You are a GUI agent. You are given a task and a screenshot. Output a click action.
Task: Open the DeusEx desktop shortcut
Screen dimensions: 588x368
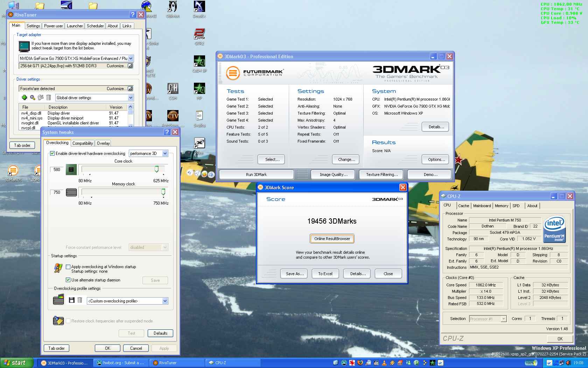coord(199,9)
